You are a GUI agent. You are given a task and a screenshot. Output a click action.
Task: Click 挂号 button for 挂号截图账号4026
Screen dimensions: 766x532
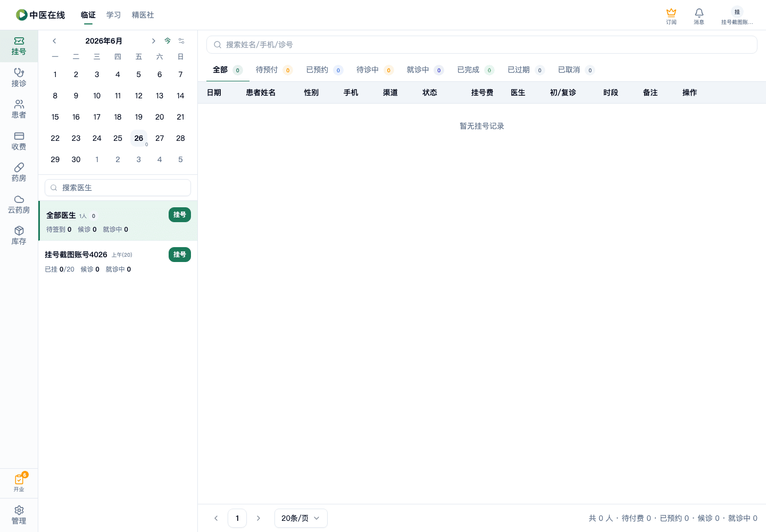tap(180, 255)
